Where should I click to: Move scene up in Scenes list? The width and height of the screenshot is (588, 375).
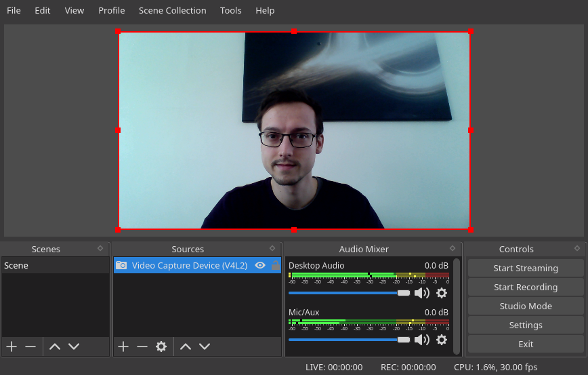click(x=55, y=347)
